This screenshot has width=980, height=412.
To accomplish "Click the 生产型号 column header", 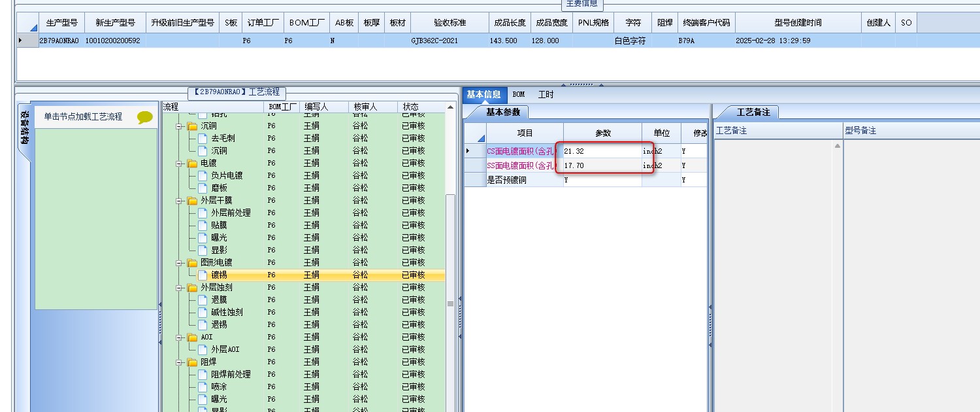I will 62,23.
